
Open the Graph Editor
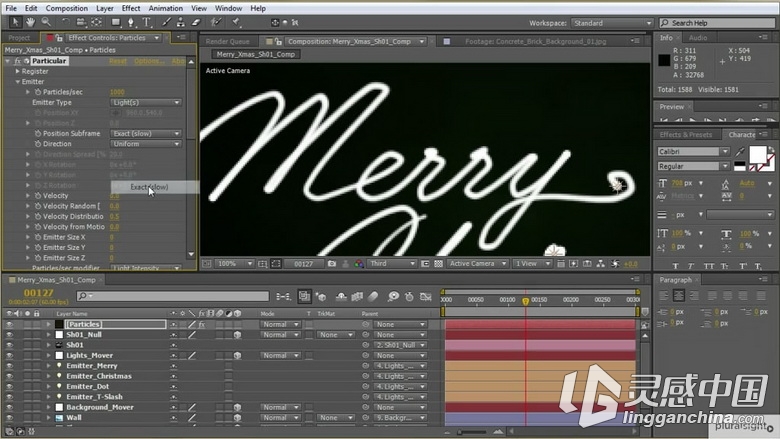pos(425,296)
